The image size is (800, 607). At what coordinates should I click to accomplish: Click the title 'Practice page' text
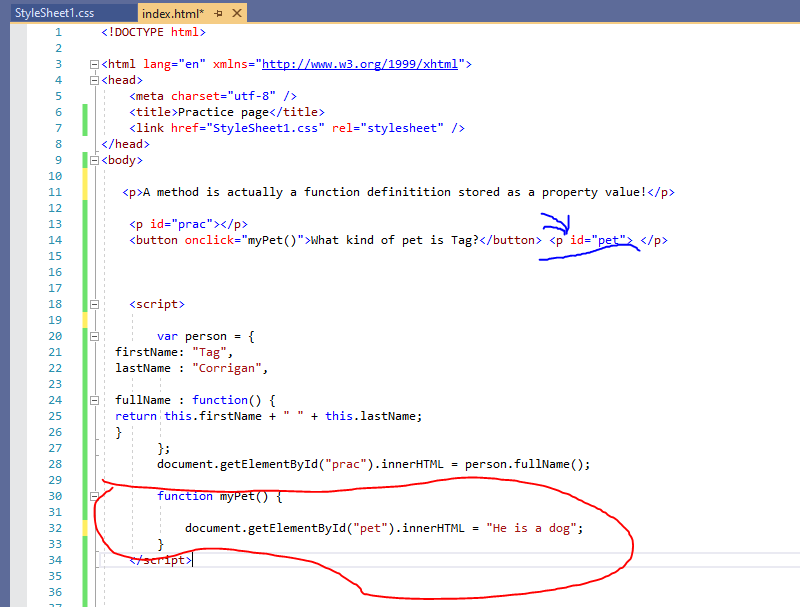[x=223, y=112]
